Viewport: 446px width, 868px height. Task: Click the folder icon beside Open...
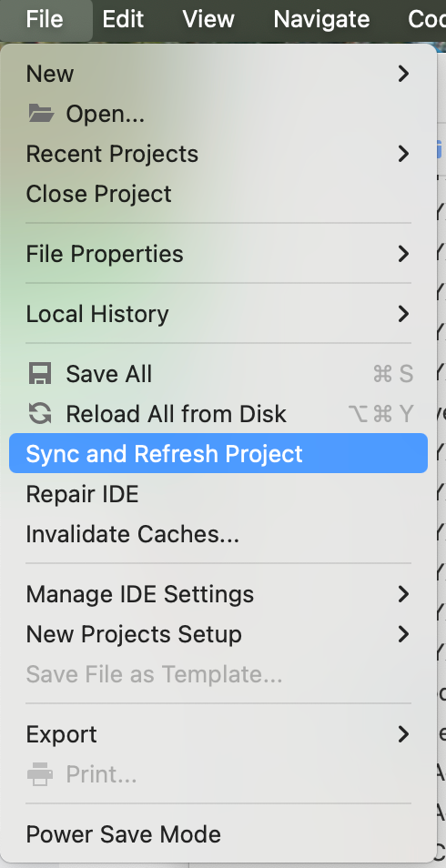[x=41, y=114]
